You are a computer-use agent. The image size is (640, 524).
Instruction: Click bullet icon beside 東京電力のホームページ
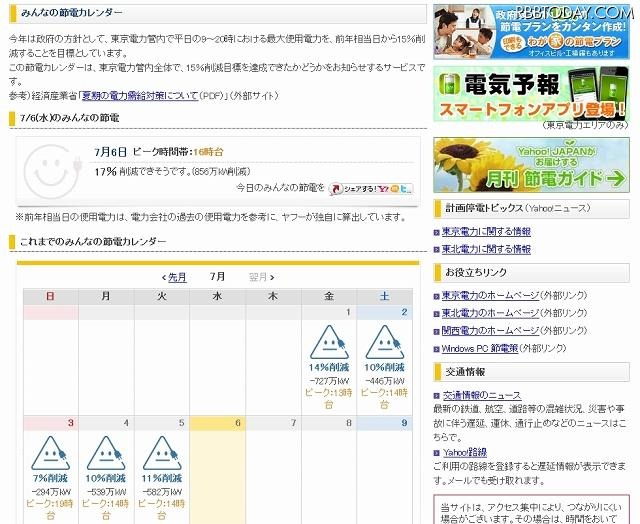click(x=437, y=296)
